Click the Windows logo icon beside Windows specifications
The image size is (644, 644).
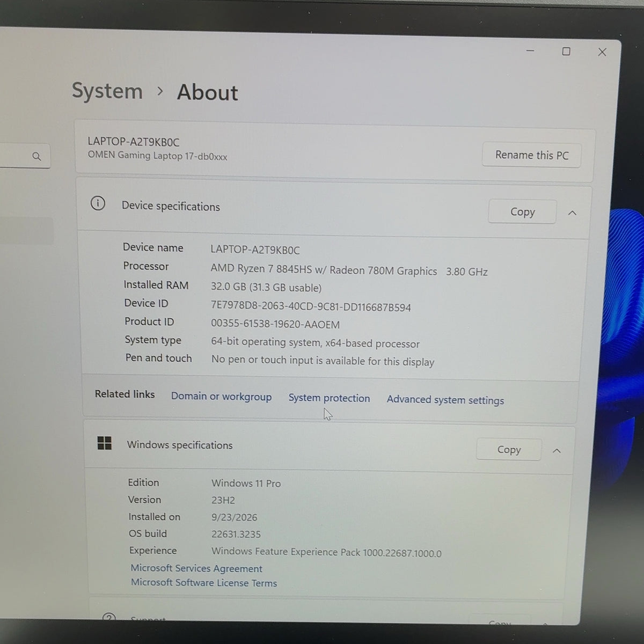coord(105,443)
